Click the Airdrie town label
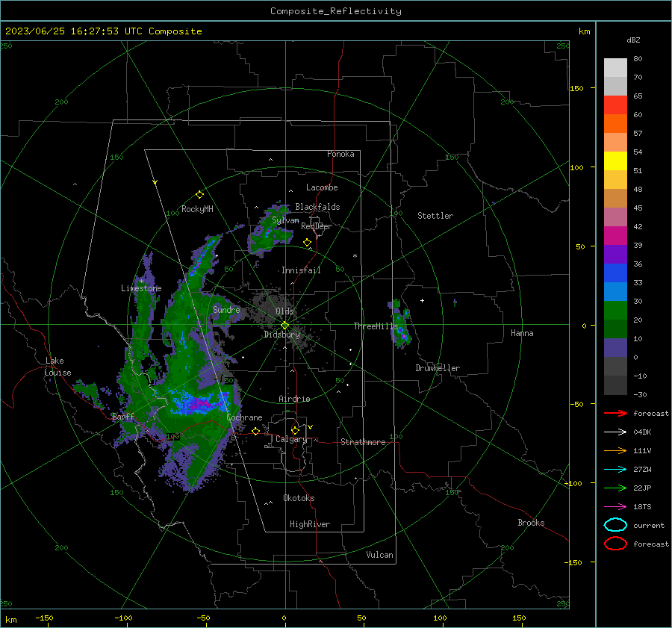The height and width of the screenshot is (628, 672). [294, 399]
